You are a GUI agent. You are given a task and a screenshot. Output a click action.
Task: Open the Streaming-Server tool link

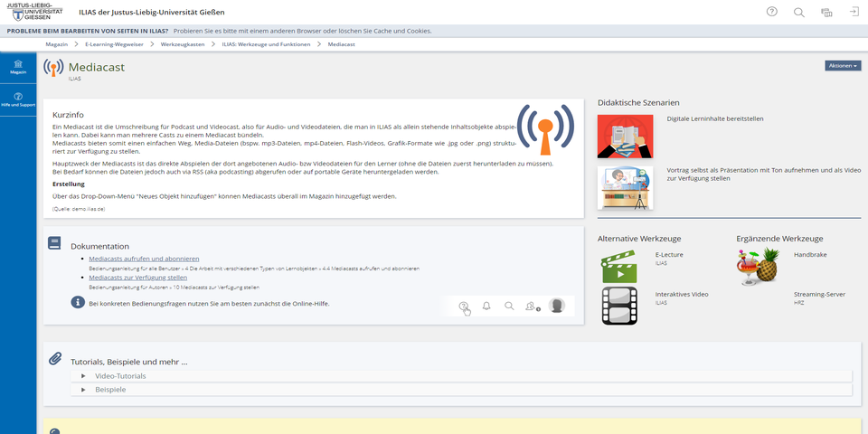coord(819,295)
